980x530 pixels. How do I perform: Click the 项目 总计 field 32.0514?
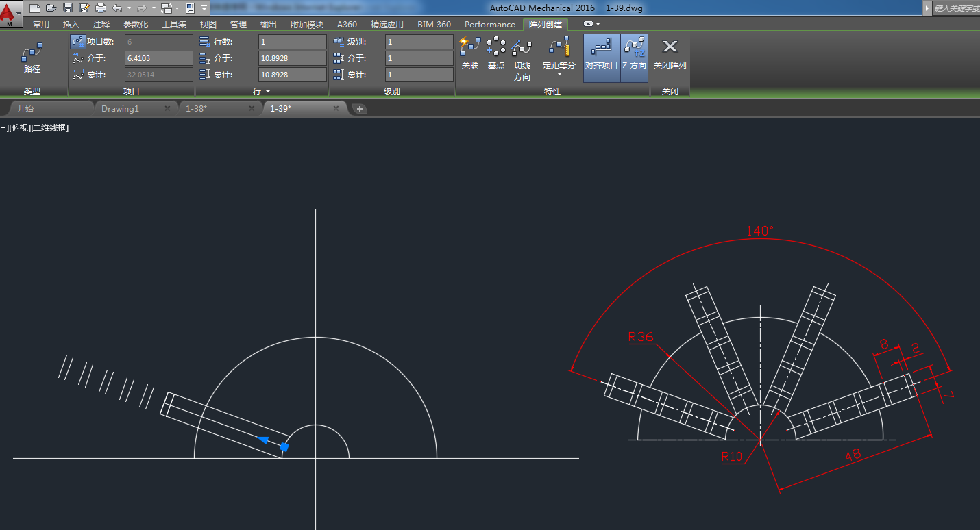[x=159, y=75]
